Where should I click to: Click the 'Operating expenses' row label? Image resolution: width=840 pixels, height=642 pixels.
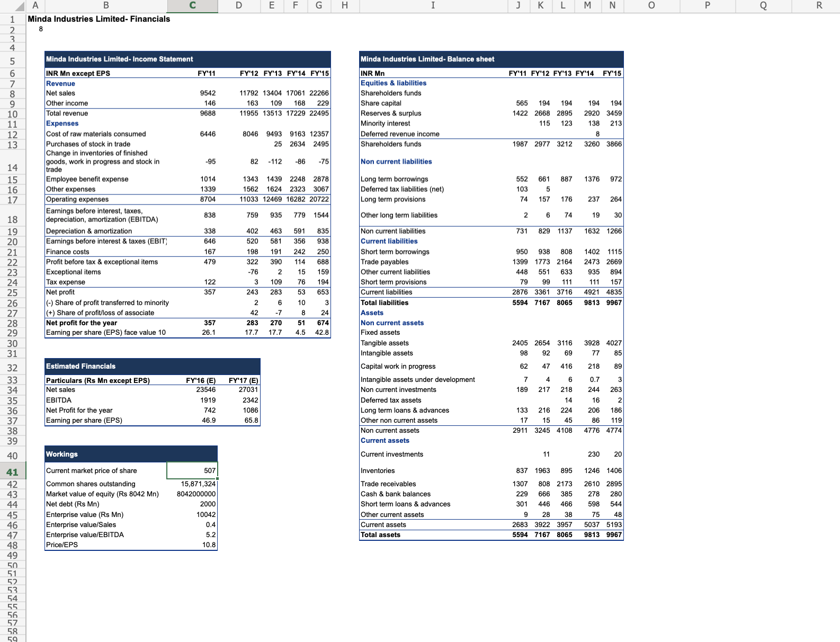click(x=77, y=199)
